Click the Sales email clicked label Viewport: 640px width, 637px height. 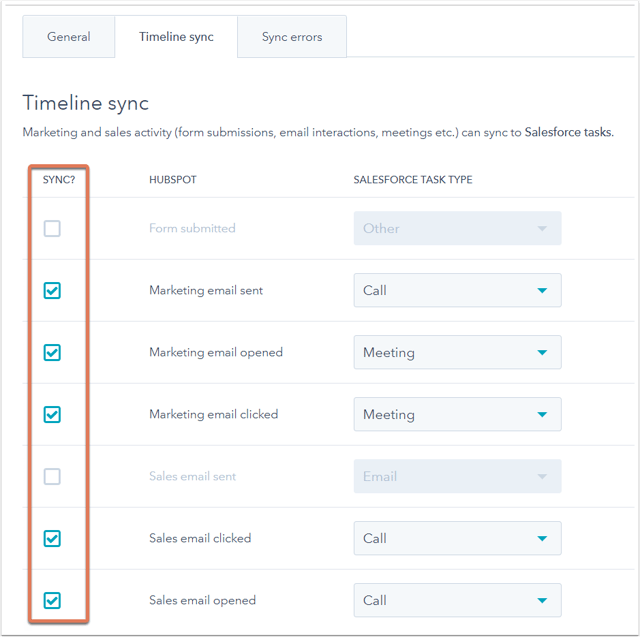pos(200,539)
